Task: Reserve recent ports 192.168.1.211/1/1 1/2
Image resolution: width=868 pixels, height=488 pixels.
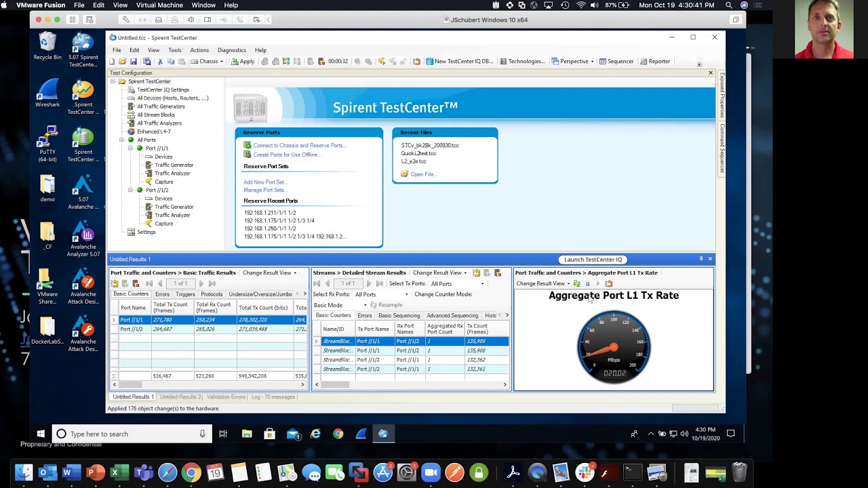Action: [x=270, y=213]
